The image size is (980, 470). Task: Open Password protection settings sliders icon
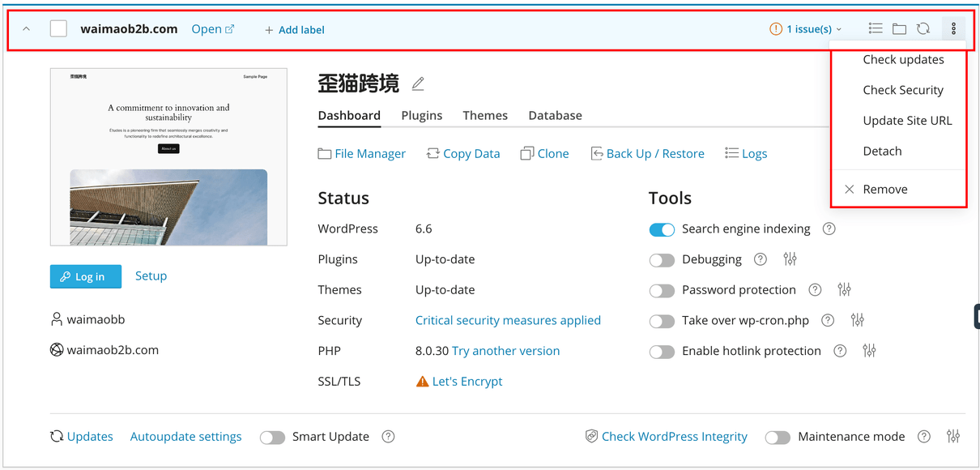(844, 289)
